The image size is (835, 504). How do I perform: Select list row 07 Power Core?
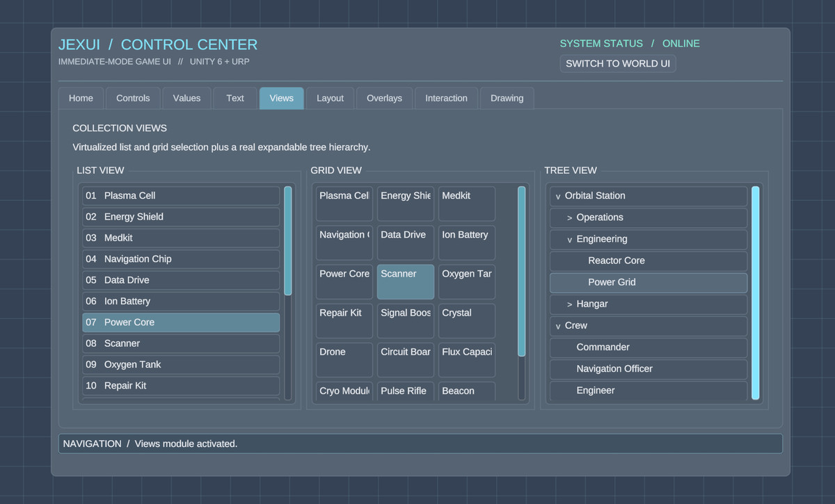coord(181,323)
